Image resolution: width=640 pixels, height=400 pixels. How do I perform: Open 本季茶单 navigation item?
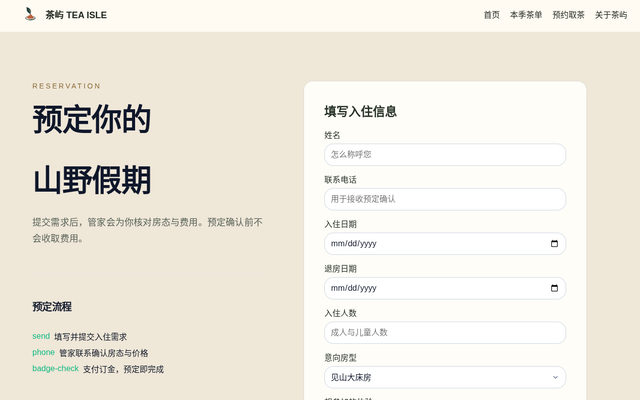click(526, 15)
